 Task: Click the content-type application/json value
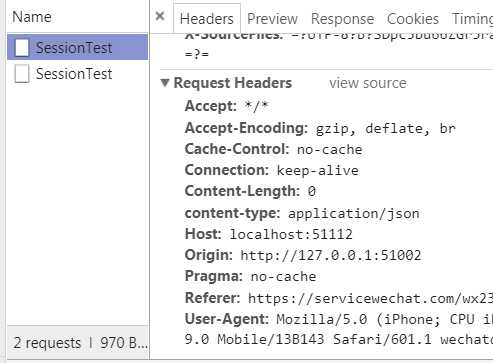tap(354, 214)
